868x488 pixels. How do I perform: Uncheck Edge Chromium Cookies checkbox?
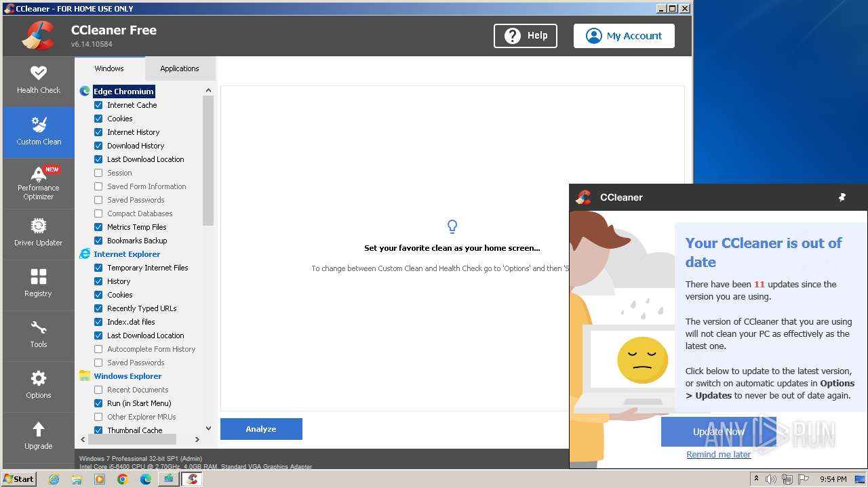98,119
